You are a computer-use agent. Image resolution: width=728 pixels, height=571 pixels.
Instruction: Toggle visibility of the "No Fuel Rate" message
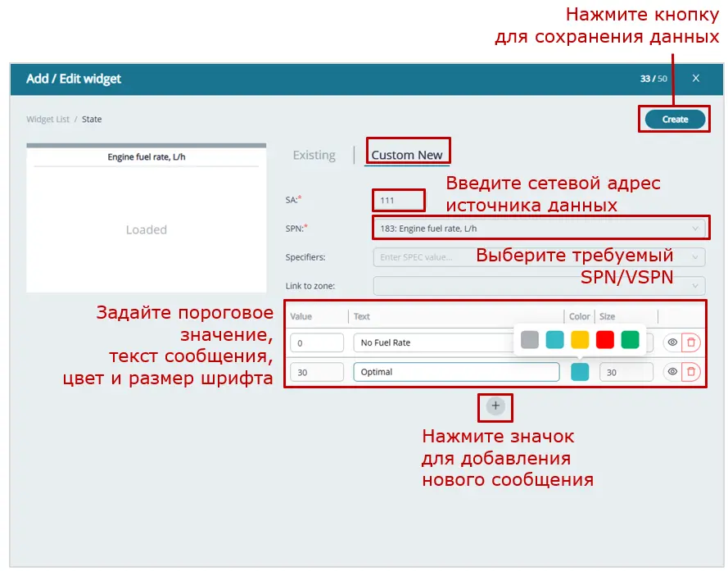point(672,342)
